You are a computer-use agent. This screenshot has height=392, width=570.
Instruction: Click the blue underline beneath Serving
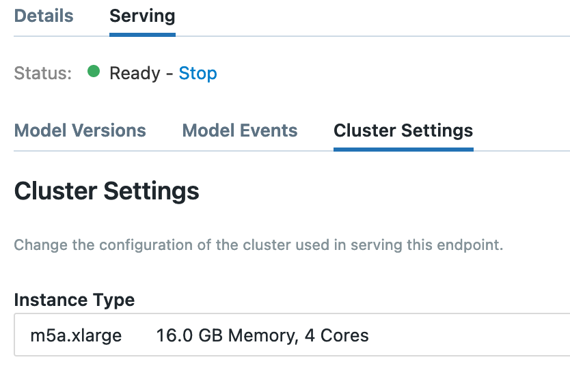point(142,33)
